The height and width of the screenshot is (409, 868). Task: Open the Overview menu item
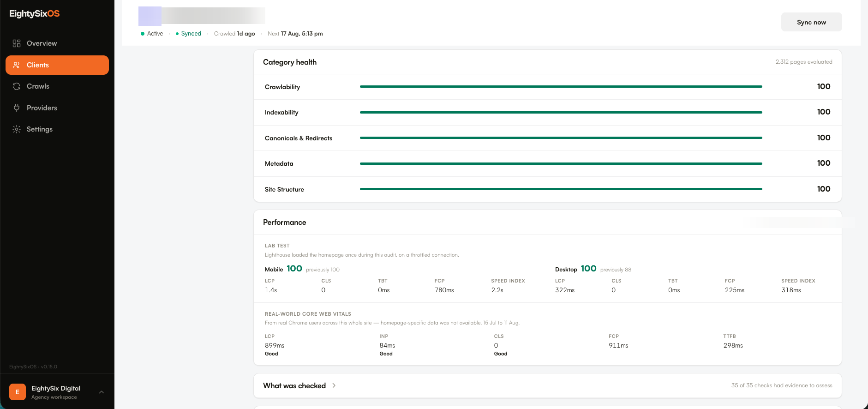57,43
